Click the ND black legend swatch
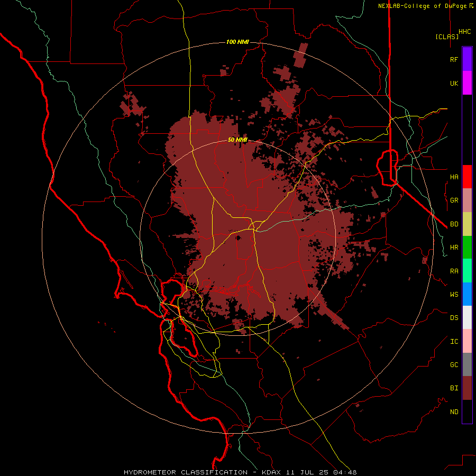 coord(467,411)
